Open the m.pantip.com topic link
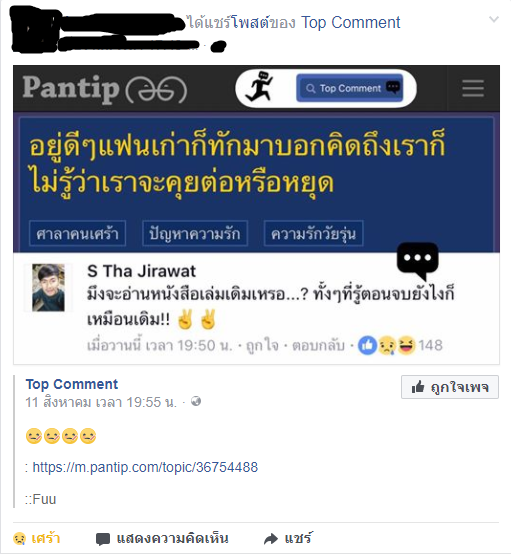The image size is (511, 554). click(x=145, y=467)
